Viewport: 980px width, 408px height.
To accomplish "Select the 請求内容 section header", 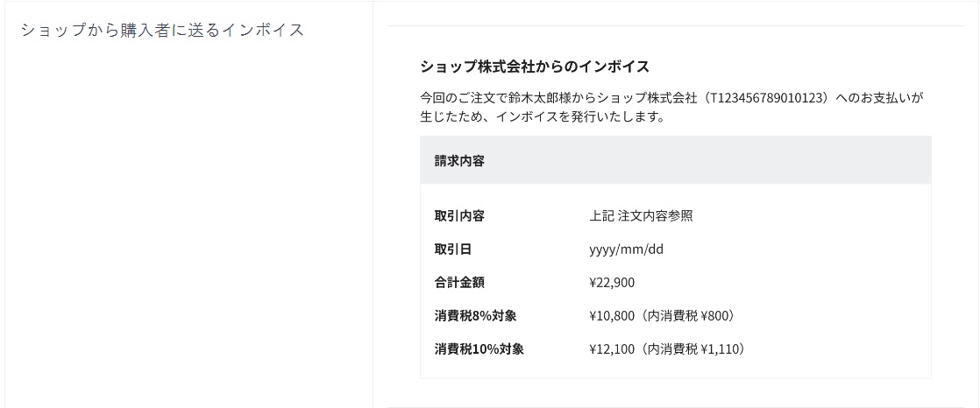I will click(x=459, y=160).
